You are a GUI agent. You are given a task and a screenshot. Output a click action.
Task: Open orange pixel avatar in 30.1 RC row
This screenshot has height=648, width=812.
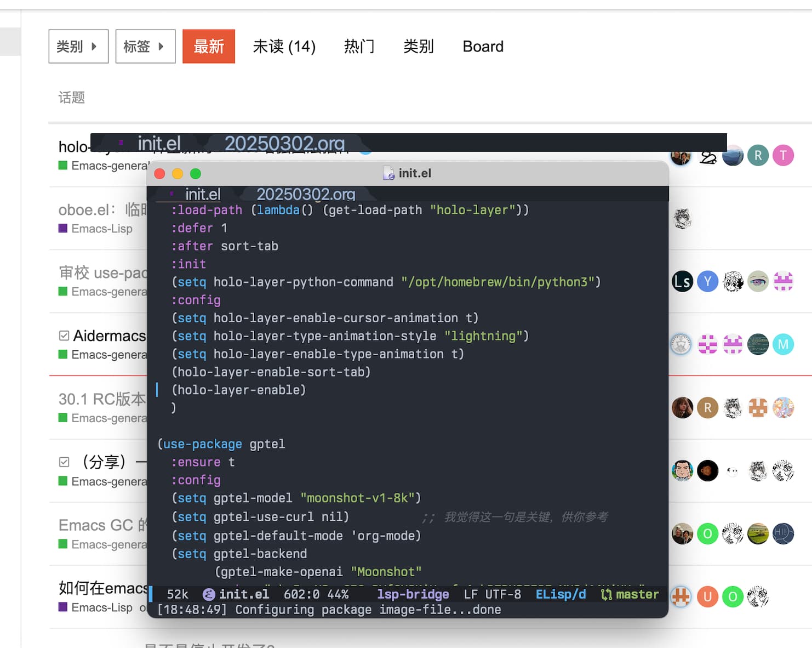(x=758, y=408)
